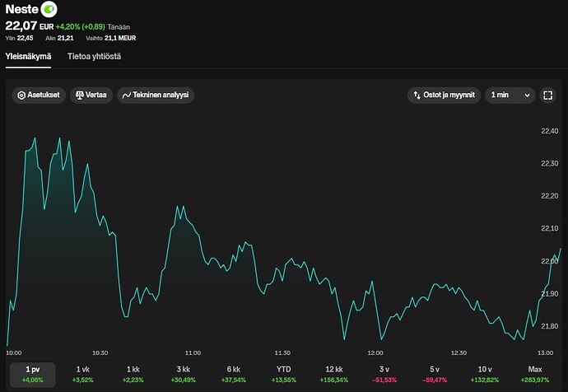Image resolution: width=568 pixels, height=392 pixels.
Task: Show the 12 kk price history
Action: [334, 374]
